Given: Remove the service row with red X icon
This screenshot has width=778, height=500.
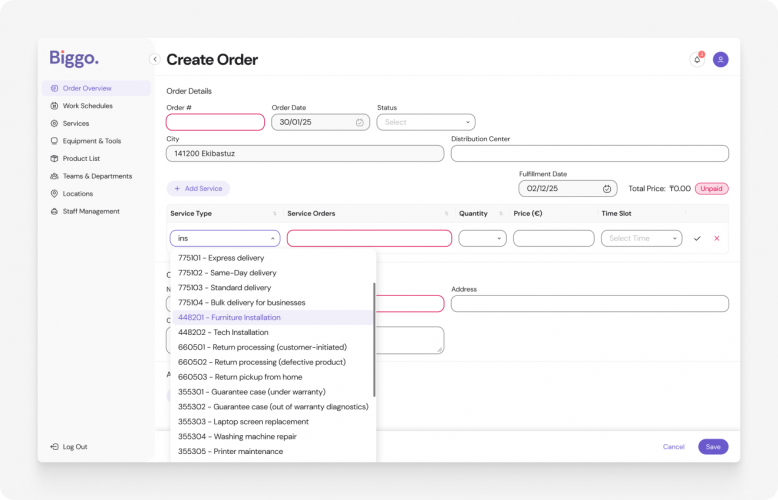Looking at the screenshot, I should (x=716, y=239).
